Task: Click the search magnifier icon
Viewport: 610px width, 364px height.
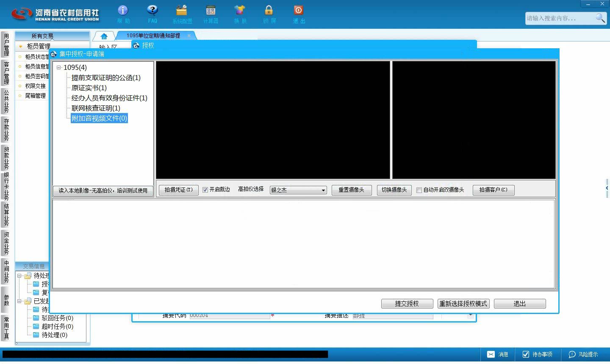Action: (600, 18)
